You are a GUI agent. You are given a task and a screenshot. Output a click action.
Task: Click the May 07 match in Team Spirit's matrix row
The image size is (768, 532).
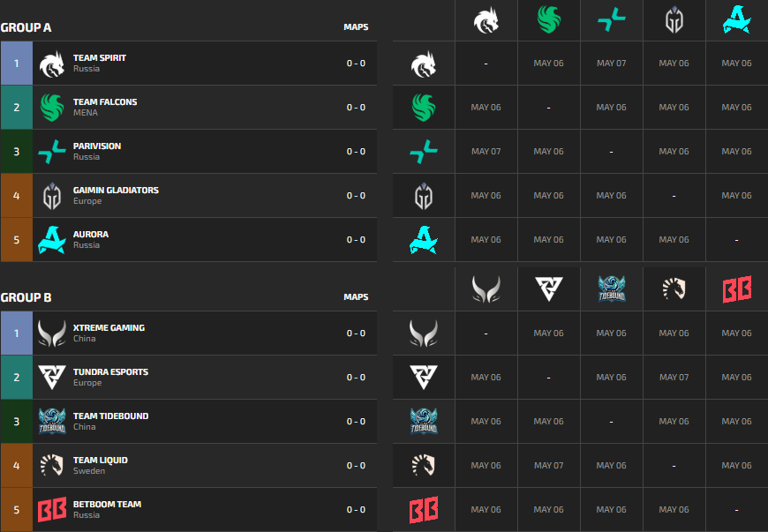pyautogui.click(x=611, y=64)
